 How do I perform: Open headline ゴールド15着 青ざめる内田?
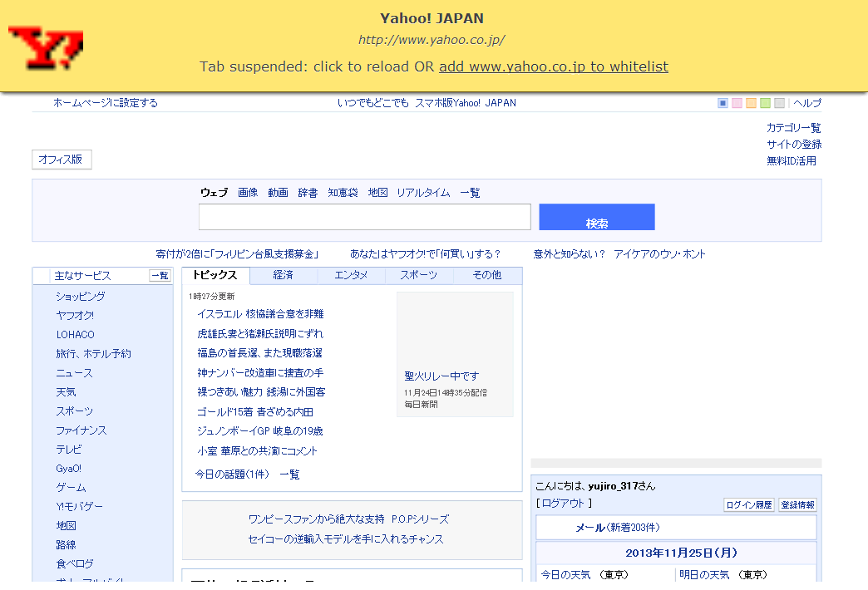tap(255, 412)
